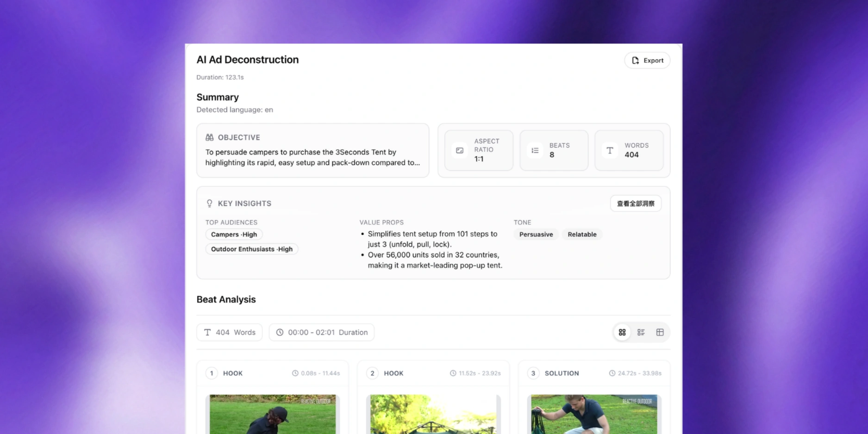Click the Export button

pos(647,60)
